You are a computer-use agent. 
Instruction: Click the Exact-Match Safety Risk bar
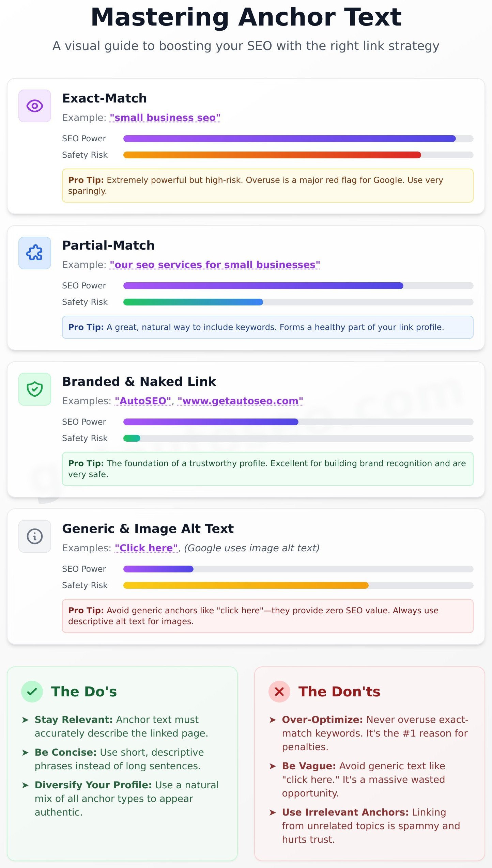pos(272,155)
